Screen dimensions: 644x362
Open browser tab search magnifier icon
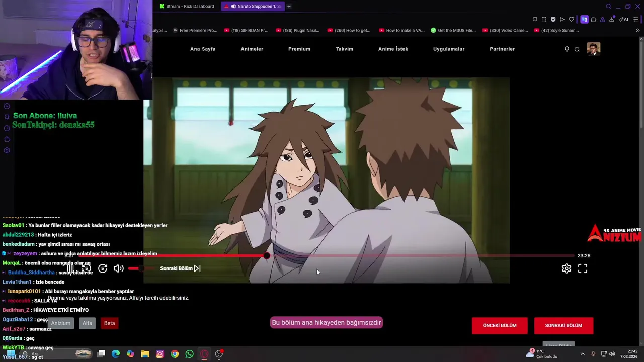click(x=608, y=6)
